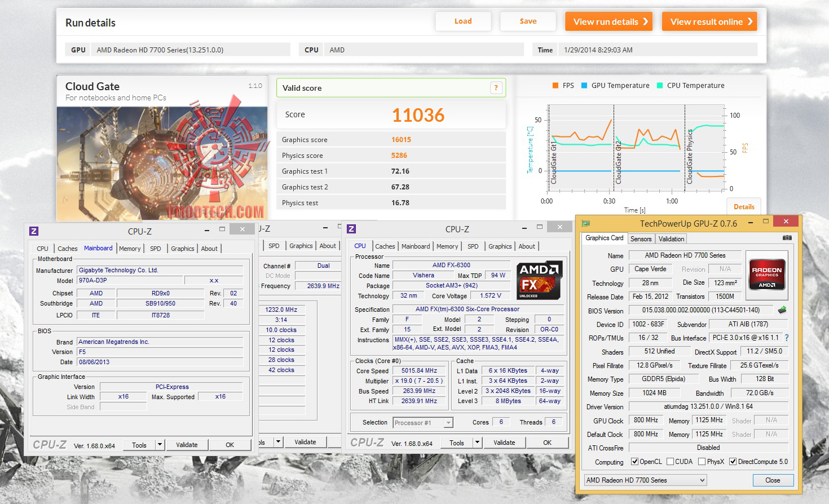829x504 pixels.
Task: Open the Memory tab in the CPU-Z Mainboard window
Action: coord(130,249)
